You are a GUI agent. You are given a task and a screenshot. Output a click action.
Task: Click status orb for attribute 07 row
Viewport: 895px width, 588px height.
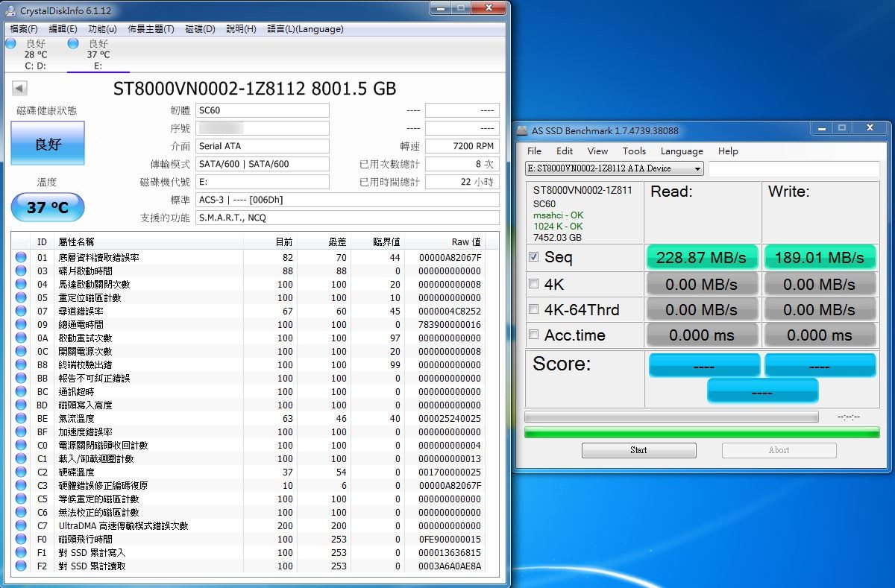pyautogui.click(x=21, y=312)
